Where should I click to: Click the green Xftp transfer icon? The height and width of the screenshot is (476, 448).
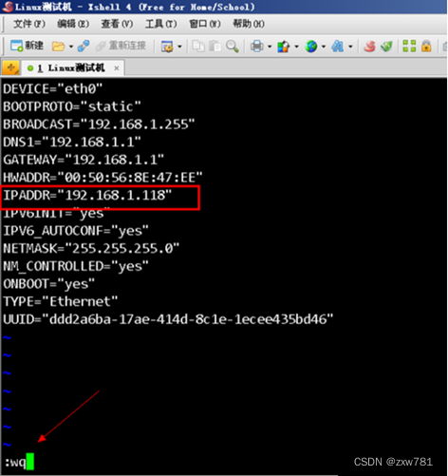click(x=386, y=47)
